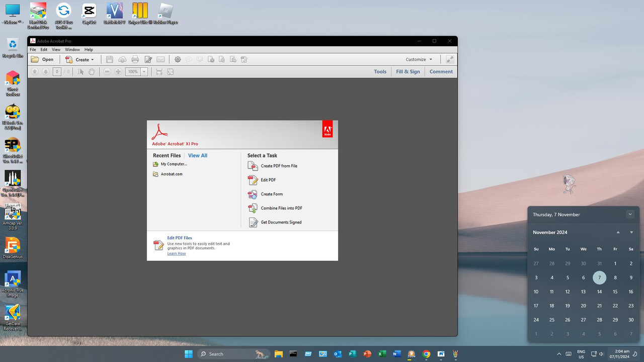The image size is (644, 362).
Task: Click the Recycle Bin desktop icon
Action: click(13, 48)
